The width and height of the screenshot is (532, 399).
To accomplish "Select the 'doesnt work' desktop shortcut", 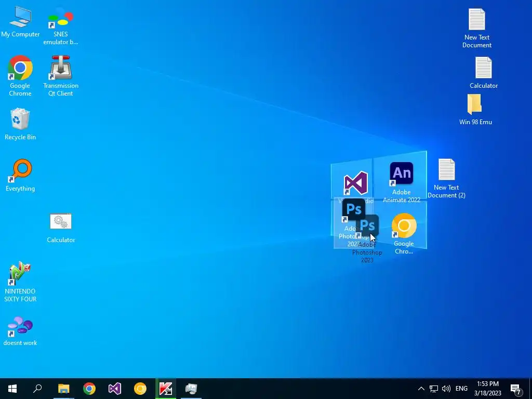I will click(20, 331).
